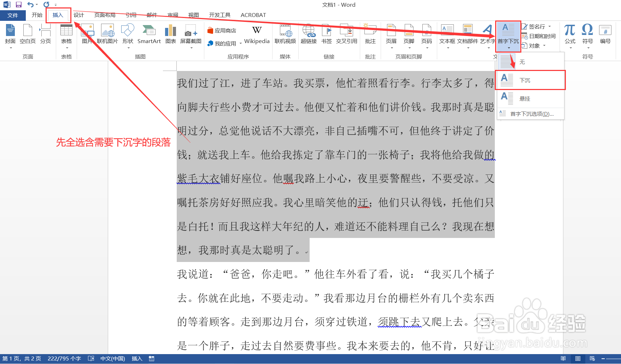Click the proofing errors icon in status bar

pyautogui.click(x=91, y=359)
